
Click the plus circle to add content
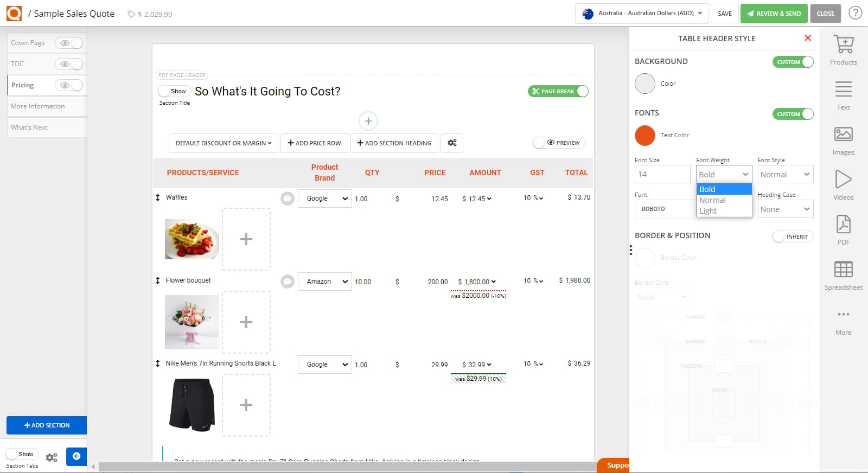(368, 121)
